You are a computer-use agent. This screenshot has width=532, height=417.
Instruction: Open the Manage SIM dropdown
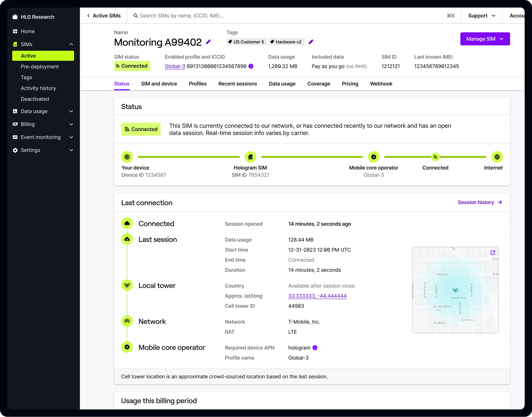485,39
